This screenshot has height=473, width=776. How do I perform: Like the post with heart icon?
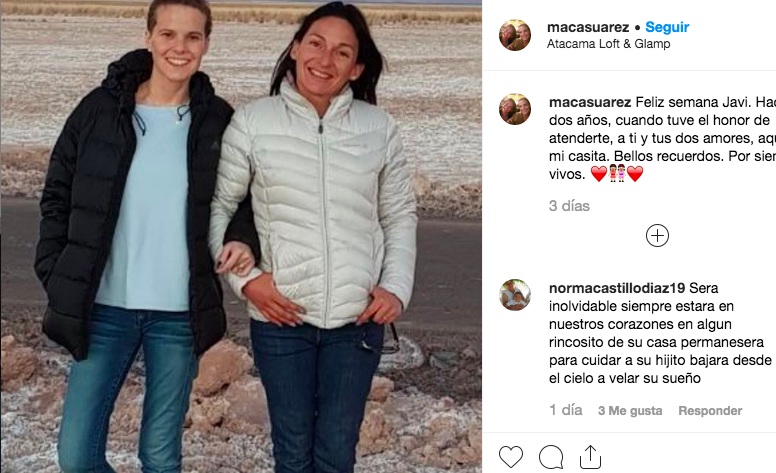tap(511, 457)
